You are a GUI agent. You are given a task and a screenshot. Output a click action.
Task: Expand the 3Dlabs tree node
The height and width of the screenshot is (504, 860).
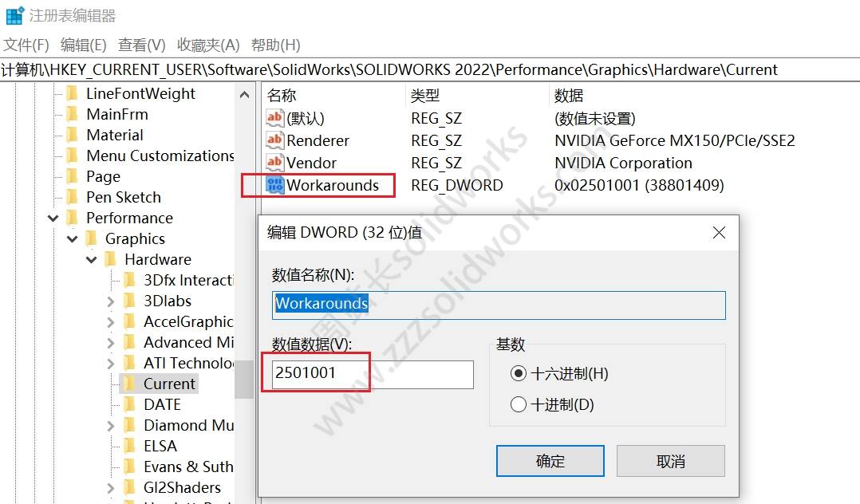(111, 301)
